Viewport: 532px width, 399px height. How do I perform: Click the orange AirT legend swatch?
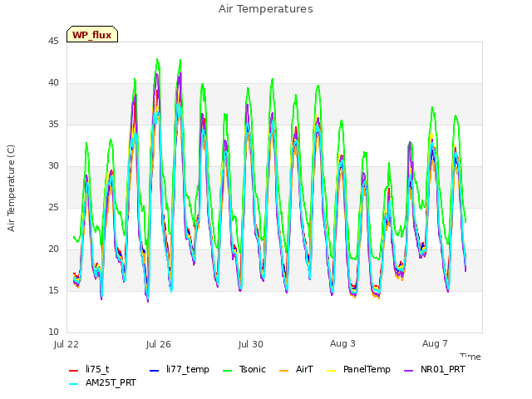284,371
